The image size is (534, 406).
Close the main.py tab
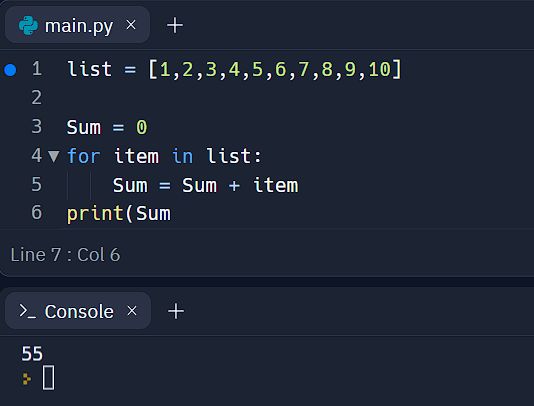131,25
